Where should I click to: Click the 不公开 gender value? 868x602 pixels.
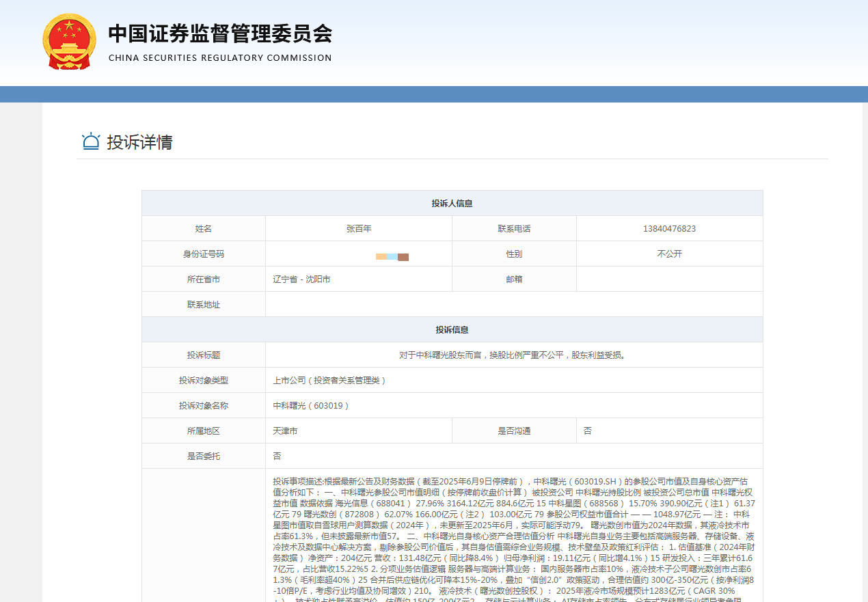[x=669, y=254]
